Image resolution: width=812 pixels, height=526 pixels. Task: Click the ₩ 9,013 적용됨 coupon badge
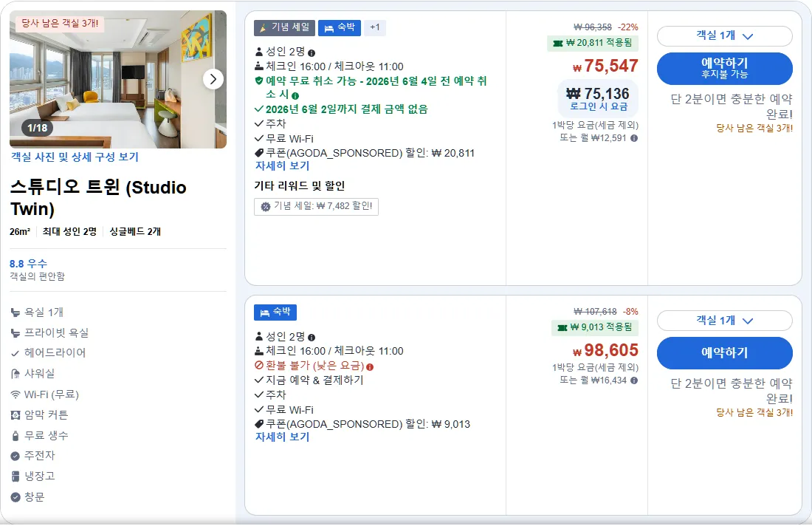[x=595, y=327]
